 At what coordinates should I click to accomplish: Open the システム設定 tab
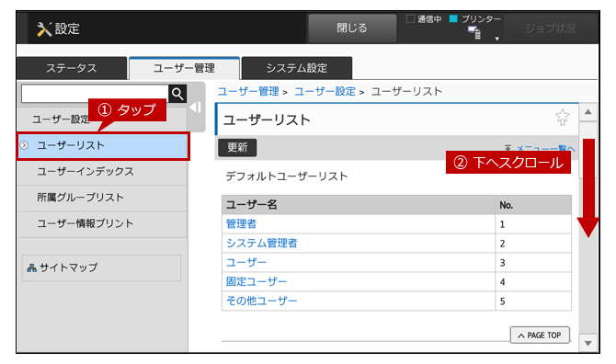pos(297,68)
